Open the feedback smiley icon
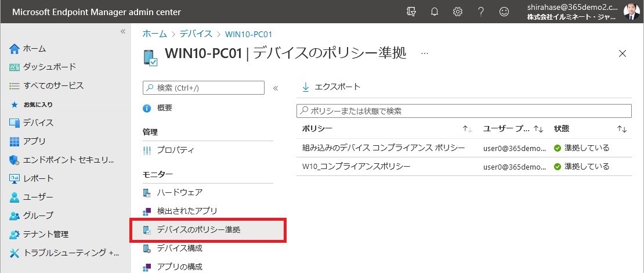The width and height of the screenshot is (644, 273). coord(504,12)
